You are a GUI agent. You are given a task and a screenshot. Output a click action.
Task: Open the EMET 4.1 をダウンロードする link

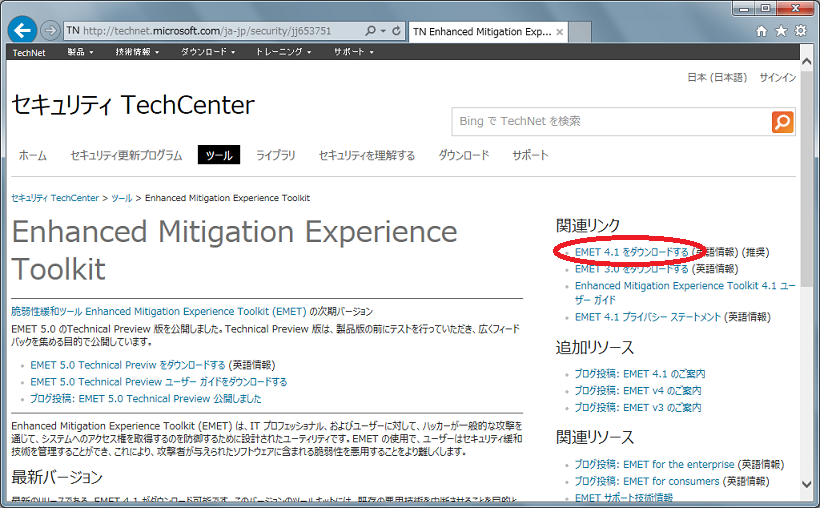631,252
